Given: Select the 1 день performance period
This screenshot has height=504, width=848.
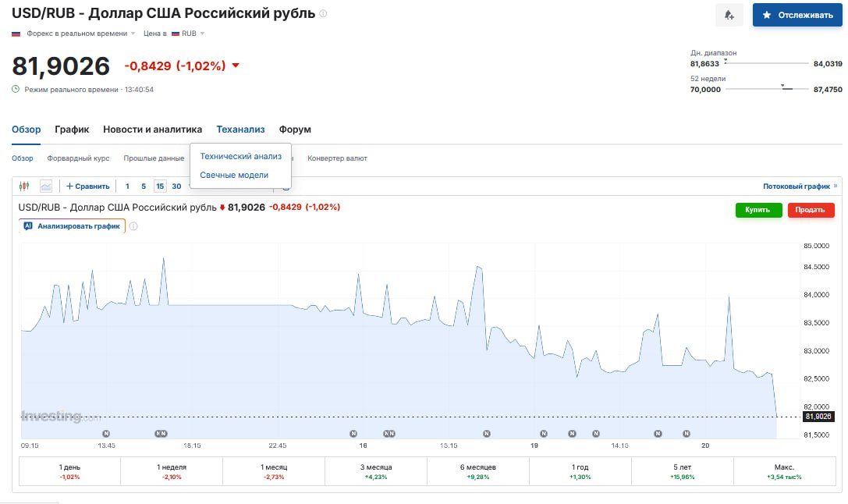Looking at the screenshot, I should click(x=69, y=471).
